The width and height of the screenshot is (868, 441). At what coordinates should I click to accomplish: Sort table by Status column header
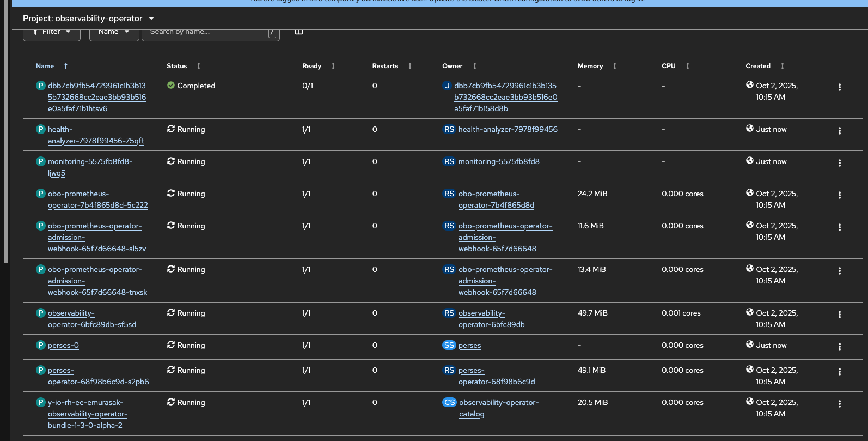(177, 66)
